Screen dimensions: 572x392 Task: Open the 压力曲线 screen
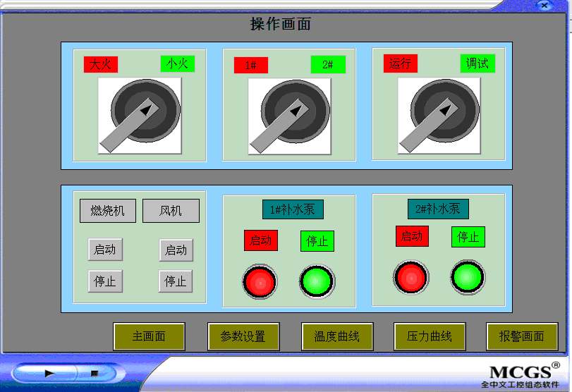coord(430,336)
